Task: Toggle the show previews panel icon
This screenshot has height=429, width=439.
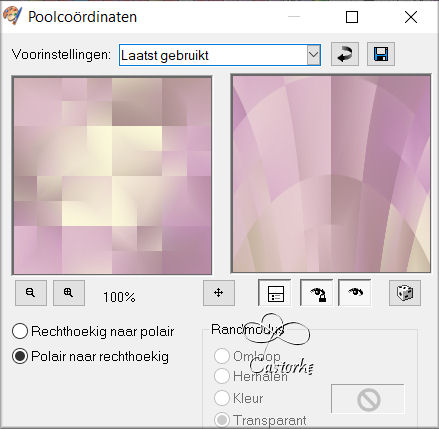Action: coord(275,293)
